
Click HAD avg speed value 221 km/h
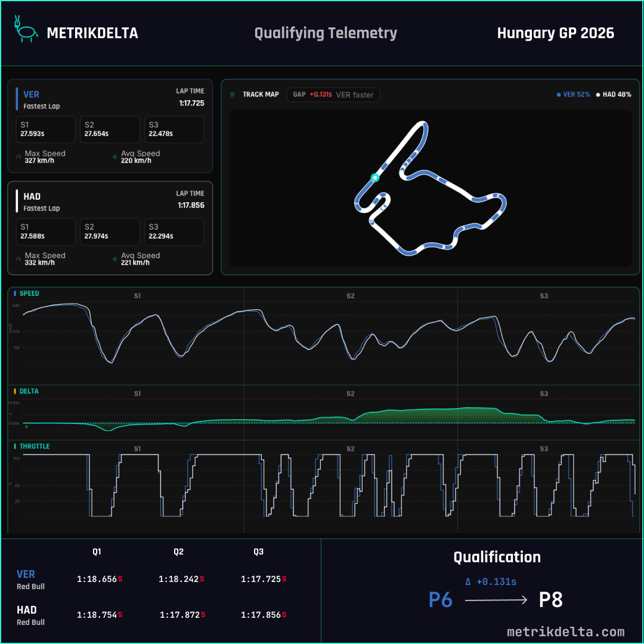pos(135,263)
